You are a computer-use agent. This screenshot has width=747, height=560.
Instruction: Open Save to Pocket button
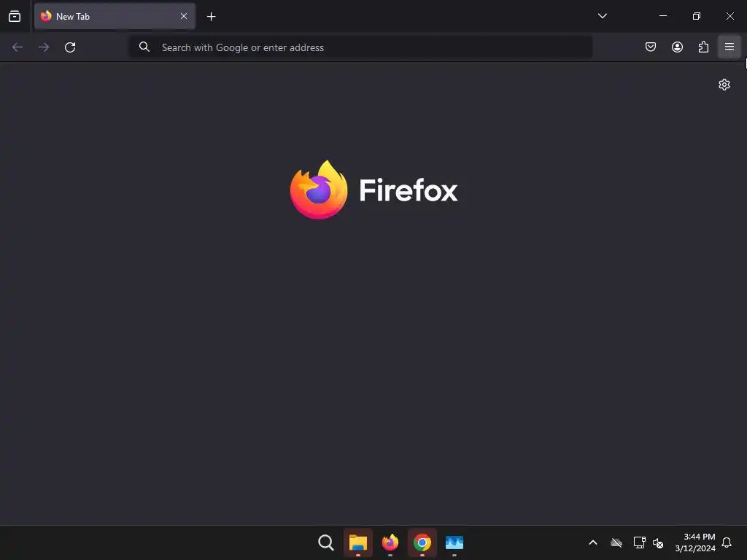tap(650, 47)
